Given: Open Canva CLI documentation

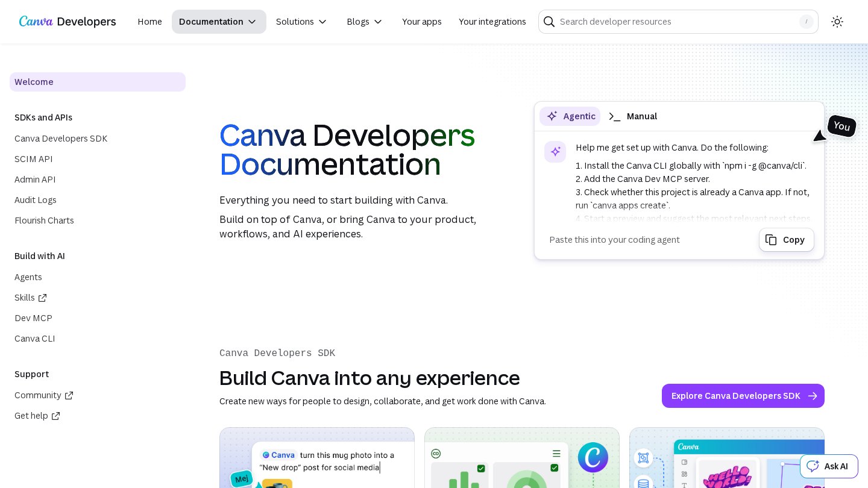Looking at the screenshot, I should (35, 339).
